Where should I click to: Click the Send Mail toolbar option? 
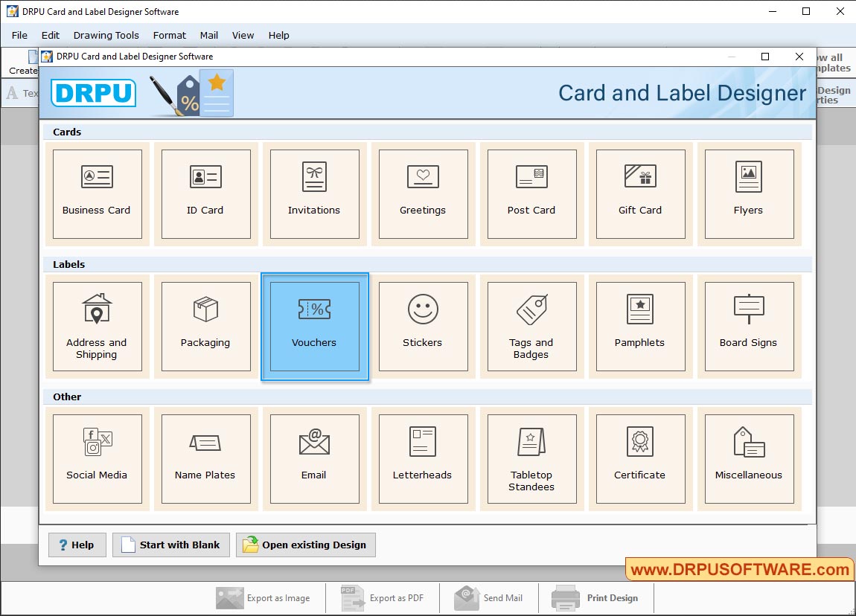489,597
